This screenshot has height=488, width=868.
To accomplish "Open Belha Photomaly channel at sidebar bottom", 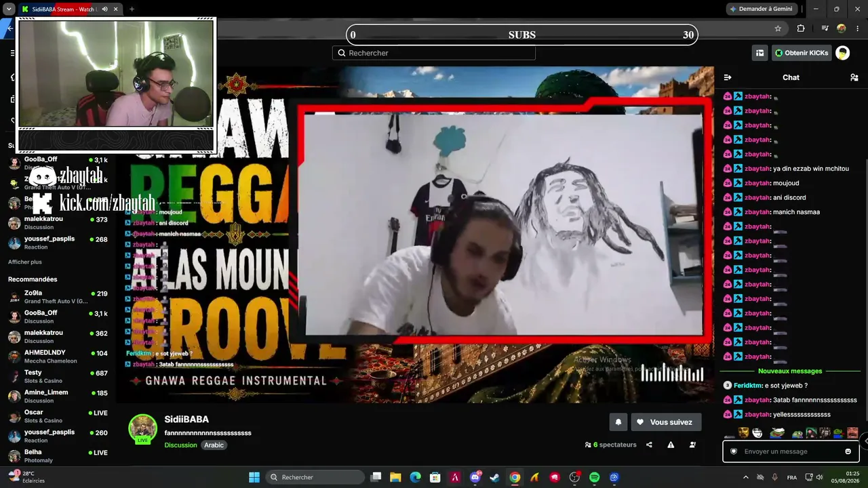I will [x=58, y=455].
